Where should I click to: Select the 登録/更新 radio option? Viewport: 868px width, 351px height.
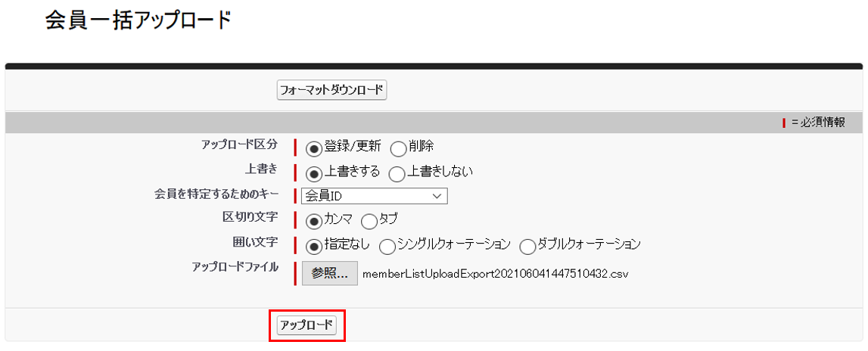point(313,148)
